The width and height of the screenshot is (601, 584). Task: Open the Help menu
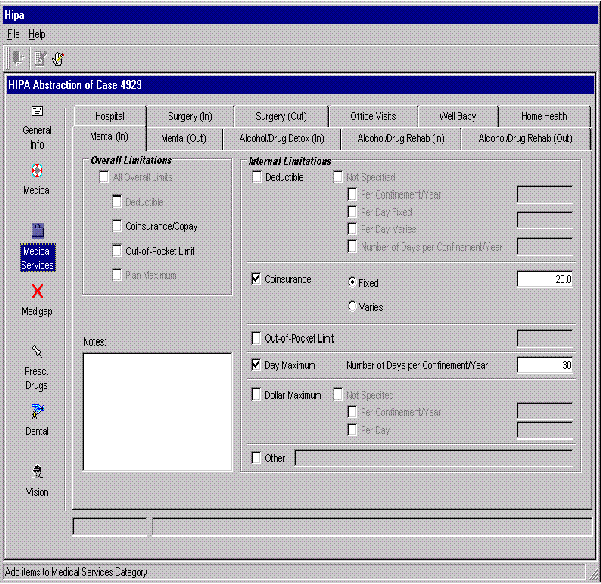tap(36, 34)
